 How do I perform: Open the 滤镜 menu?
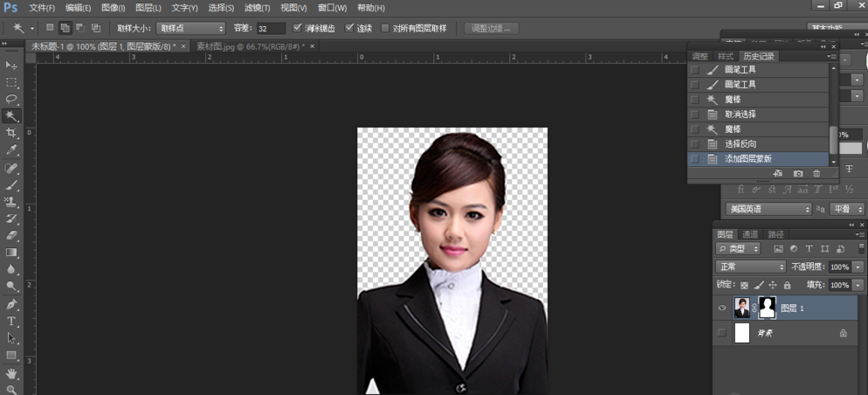pos(257,8)
